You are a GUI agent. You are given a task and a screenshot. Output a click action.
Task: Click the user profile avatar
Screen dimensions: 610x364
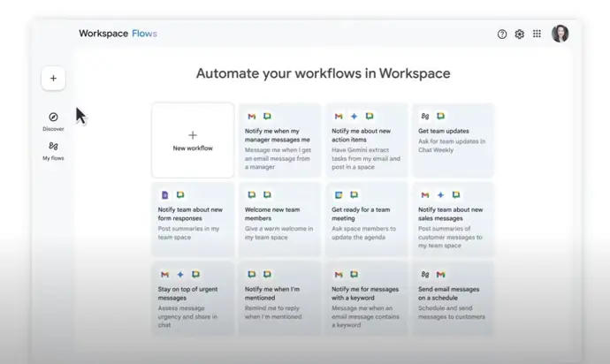pos(560,34)
